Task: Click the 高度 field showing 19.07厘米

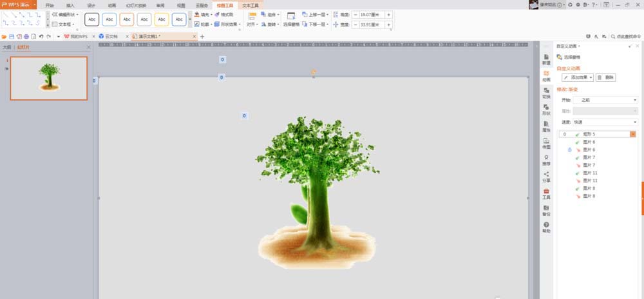Action: tap(372, 14)
